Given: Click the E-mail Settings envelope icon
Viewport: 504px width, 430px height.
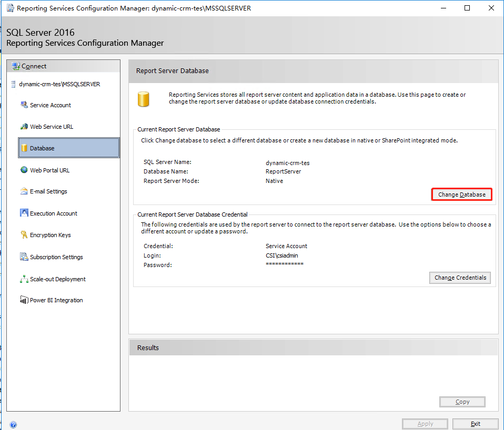Looking at the screenshot, I should [24, 191].
